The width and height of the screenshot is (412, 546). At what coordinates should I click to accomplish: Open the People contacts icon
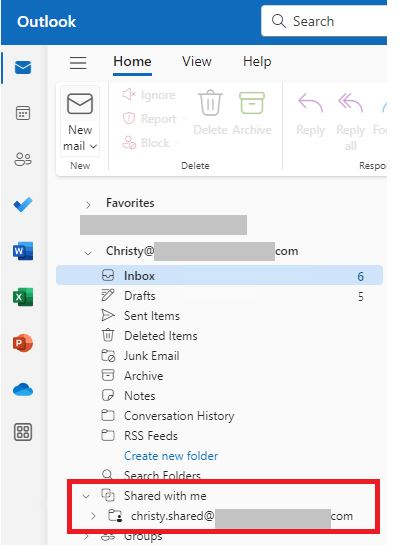[x=23, y=159]
